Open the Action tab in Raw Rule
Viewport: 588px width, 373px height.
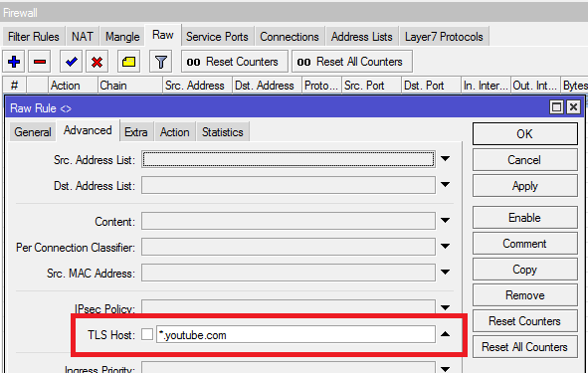[x=175, y=132]
